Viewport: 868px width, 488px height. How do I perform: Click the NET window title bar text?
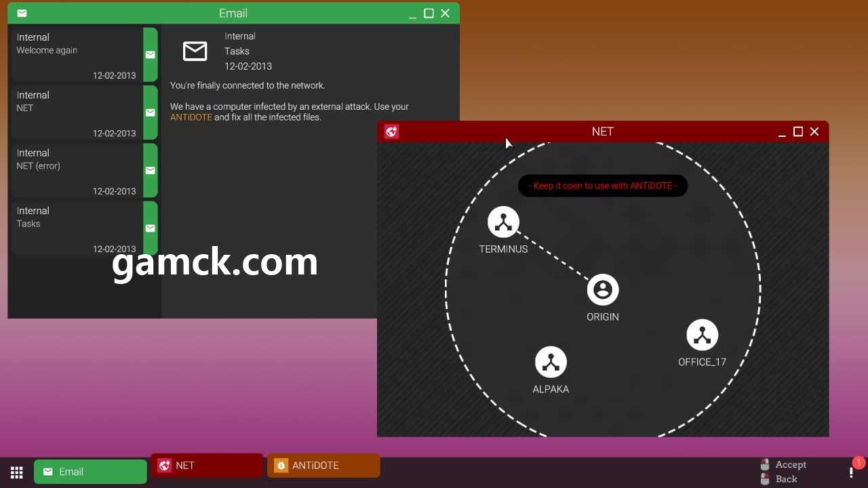tap(602, 131)
